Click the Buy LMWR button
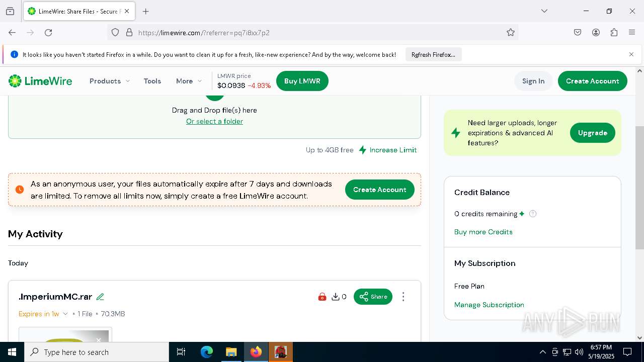Viewport: 644px width, 362px height. (x=302, y=81)
